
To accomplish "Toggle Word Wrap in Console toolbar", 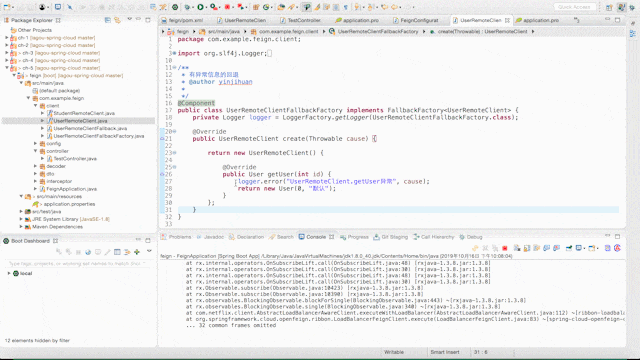I will point(536,248).
